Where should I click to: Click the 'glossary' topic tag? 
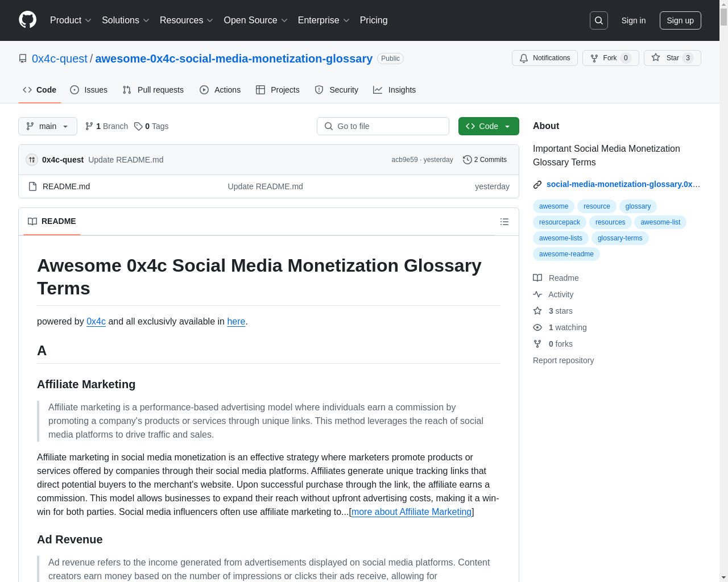(x=638, y=206)
